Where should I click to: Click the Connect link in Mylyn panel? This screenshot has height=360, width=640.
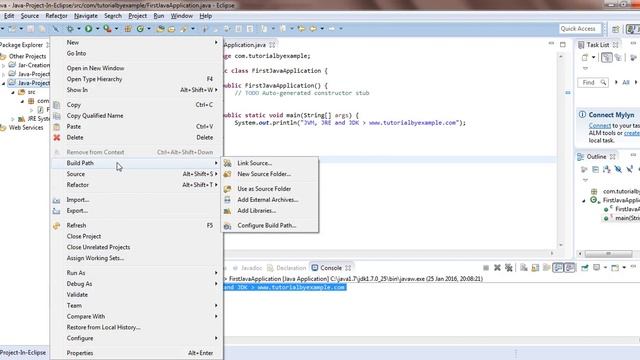click(x=600, y=126)
